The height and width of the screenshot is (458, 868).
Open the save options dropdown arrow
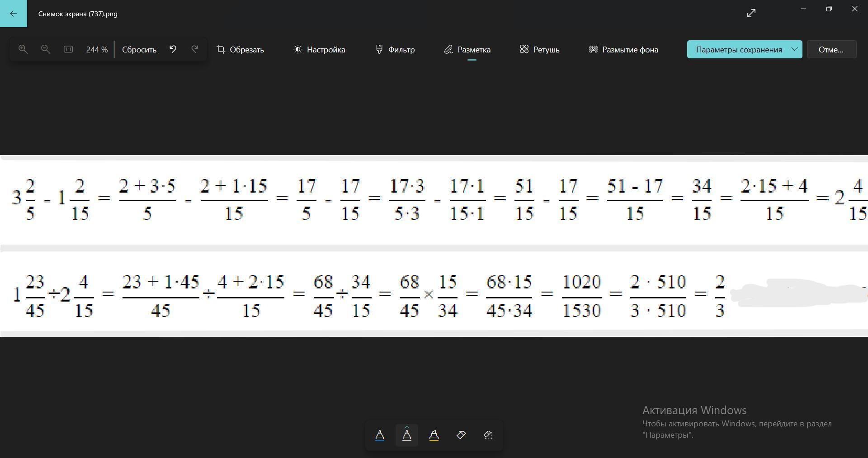(794, 49)
